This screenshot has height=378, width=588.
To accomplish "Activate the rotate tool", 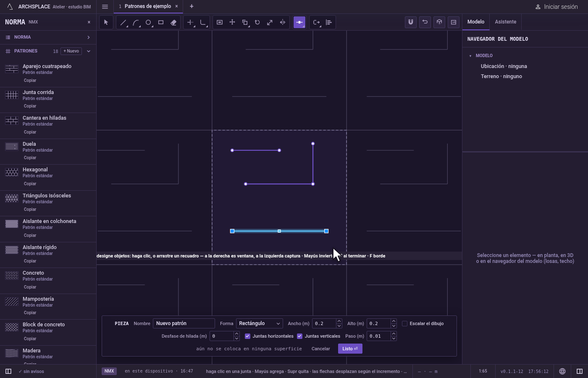I will (x=257, y=22).
